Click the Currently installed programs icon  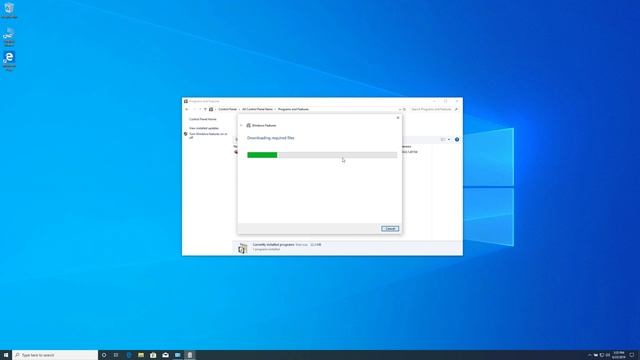click(x=242, y=248)
